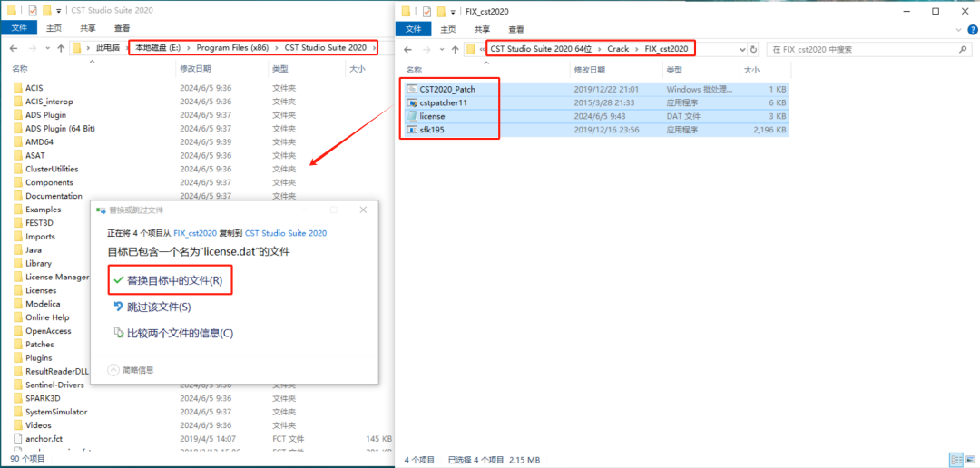980x468 pixels.
Task: Click Program Files (x86) breadcrumb
Action: tap(232, 47)
